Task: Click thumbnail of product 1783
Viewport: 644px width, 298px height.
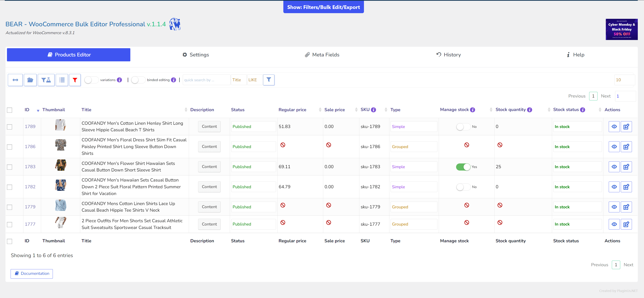Action: point(61,165)
